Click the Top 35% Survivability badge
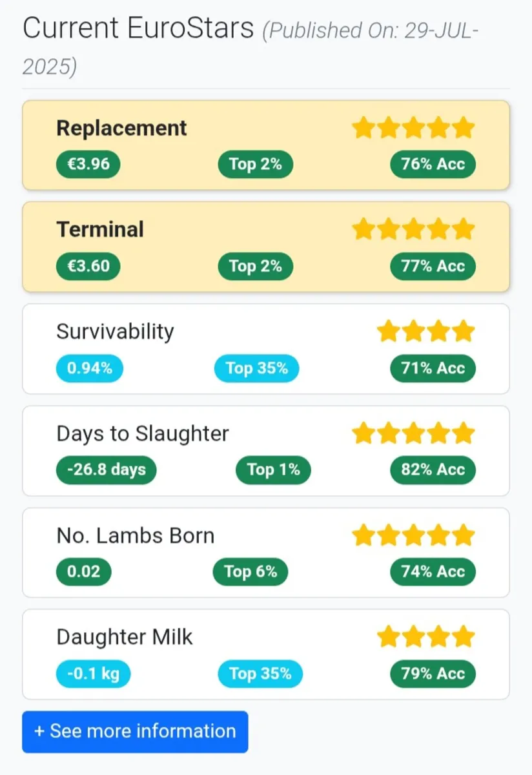The image size is (532, 775). tap(256, 368)
